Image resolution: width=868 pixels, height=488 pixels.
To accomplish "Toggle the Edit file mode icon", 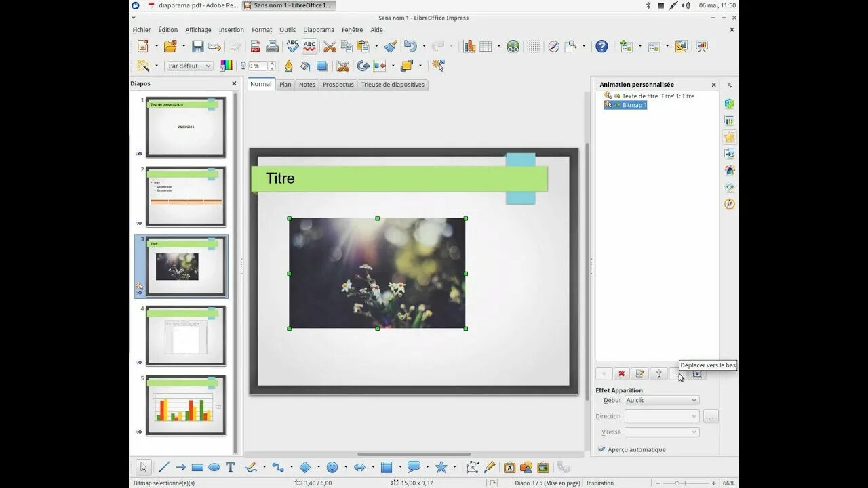I will (235, 46).
